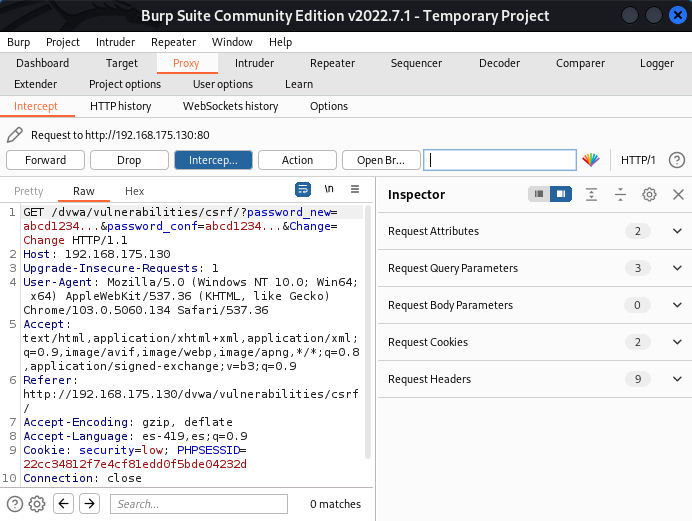Go to next search match arrow
The height and width of the screenshot is (521, 692).
point(90,503)
